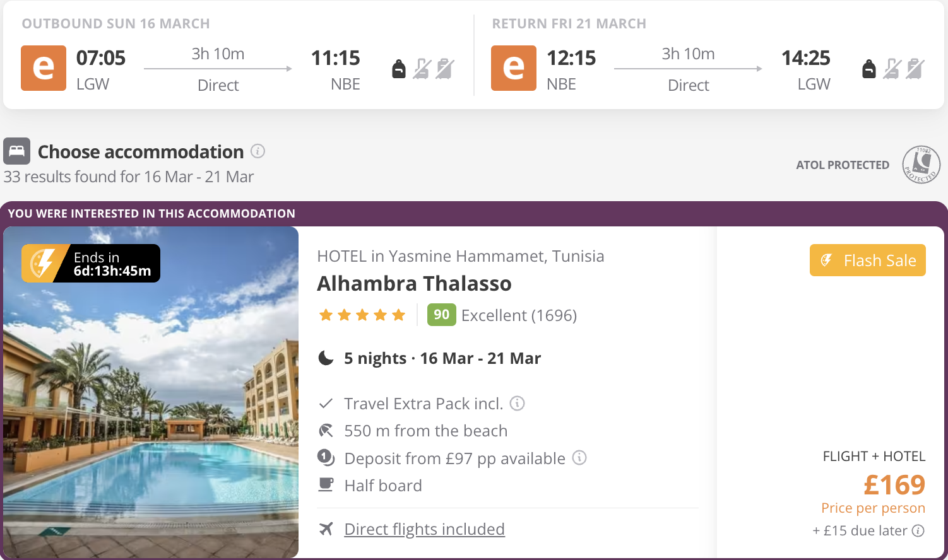Click return flight crossed-out hold luggage icon

[915, 68]
